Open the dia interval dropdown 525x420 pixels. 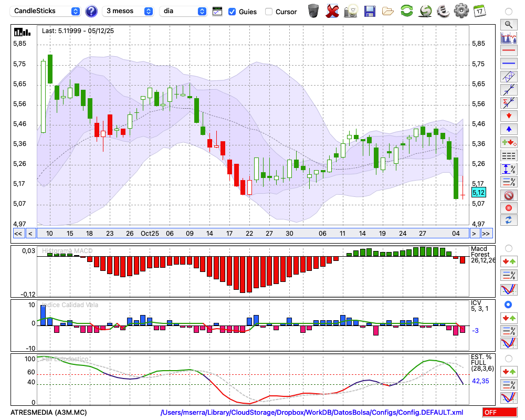183,11
